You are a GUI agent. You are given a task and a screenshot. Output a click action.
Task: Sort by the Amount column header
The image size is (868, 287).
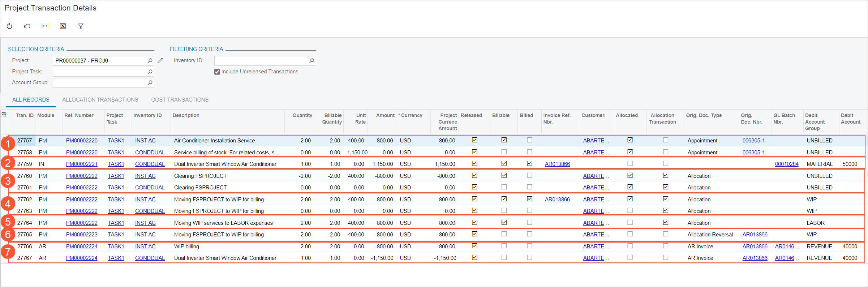point(385,116)
